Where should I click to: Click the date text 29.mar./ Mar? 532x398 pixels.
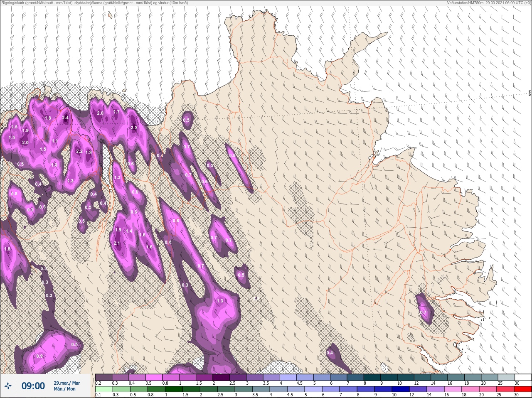(66, 383)
